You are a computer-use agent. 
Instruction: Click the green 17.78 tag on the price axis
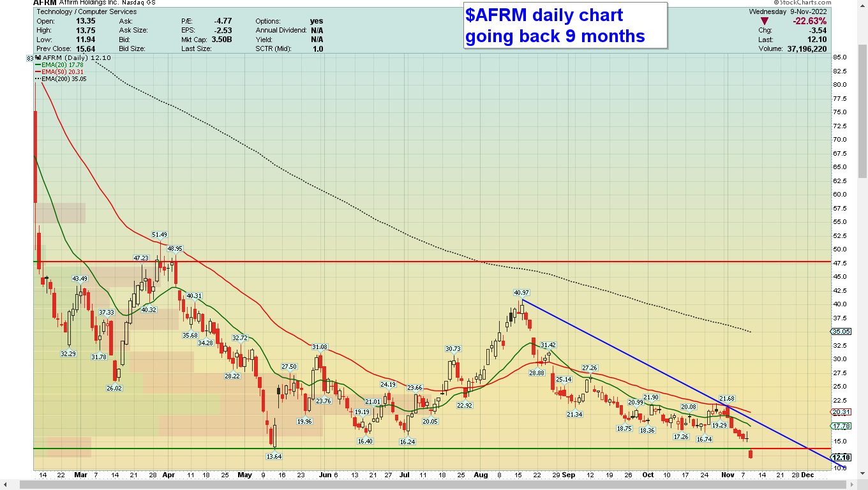(841, 426)
